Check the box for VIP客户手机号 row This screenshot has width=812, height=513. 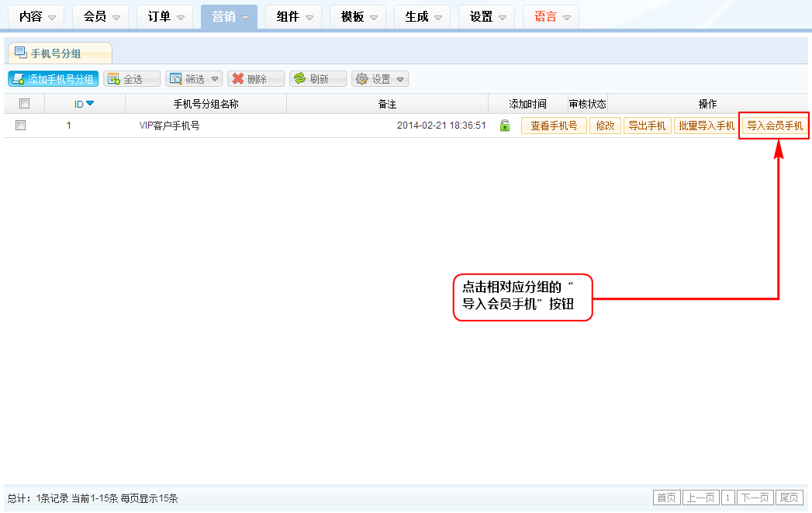tap(21, 126)
